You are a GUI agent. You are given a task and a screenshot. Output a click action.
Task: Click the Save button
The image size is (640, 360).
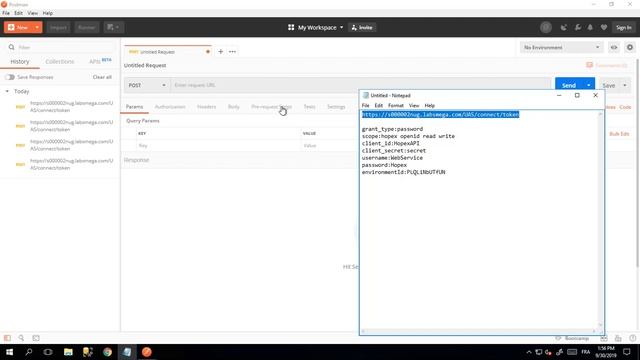(x=609, y=85)
